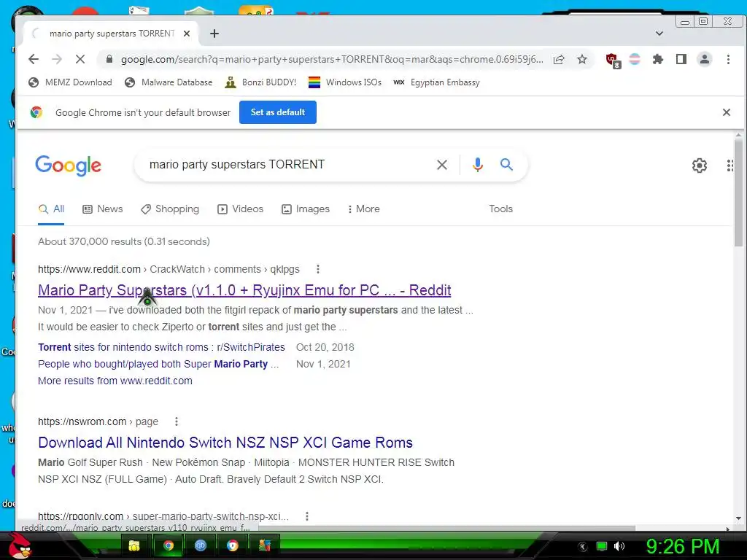The image size is (747, 560).
Task: Open the colorful taskbar app icon
Action: [x=264, y=545]
